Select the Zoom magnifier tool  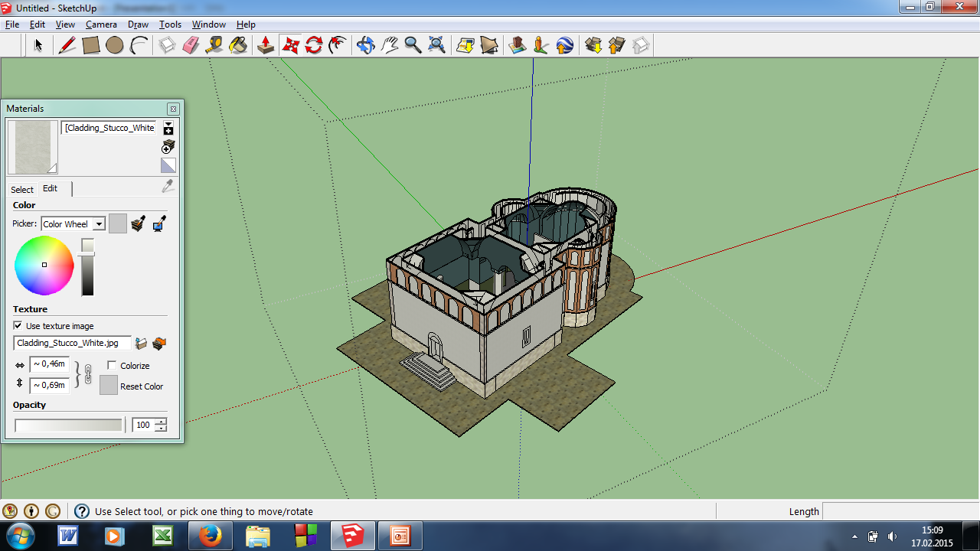tap(413, 45)
